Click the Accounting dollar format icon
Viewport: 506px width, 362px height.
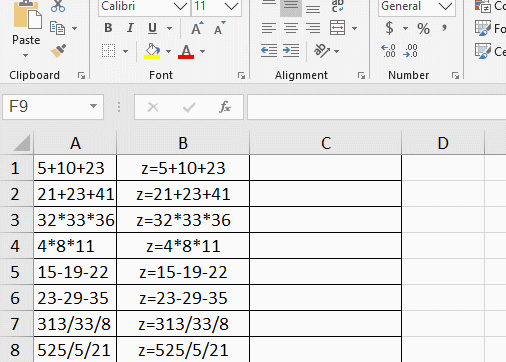(389, 28)
